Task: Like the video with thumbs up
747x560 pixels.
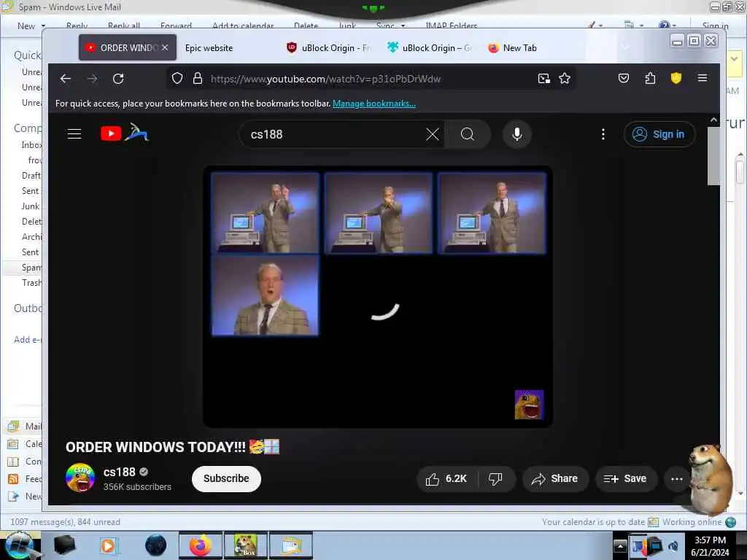Action: click(x=446, y=478)
